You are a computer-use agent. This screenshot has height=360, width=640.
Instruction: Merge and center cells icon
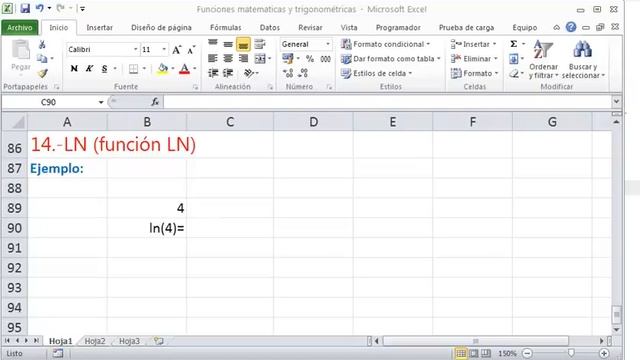(x=260, y=59)
